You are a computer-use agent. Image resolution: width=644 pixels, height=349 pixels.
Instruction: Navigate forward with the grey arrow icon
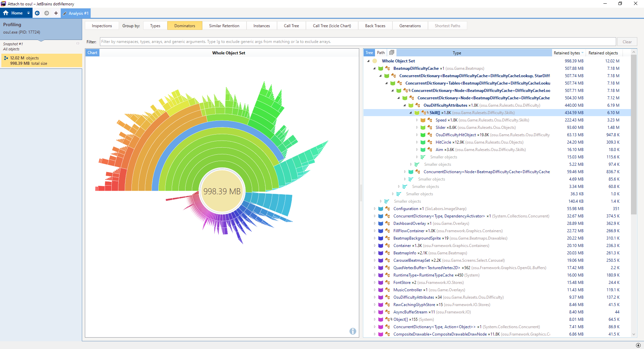point(47,13)
